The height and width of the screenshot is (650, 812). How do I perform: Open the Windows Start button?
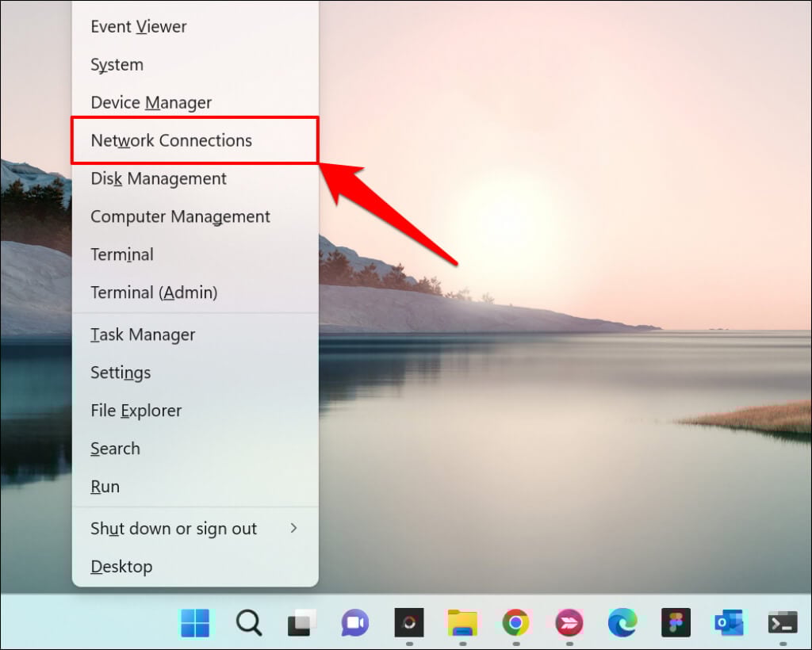point(195,622)
